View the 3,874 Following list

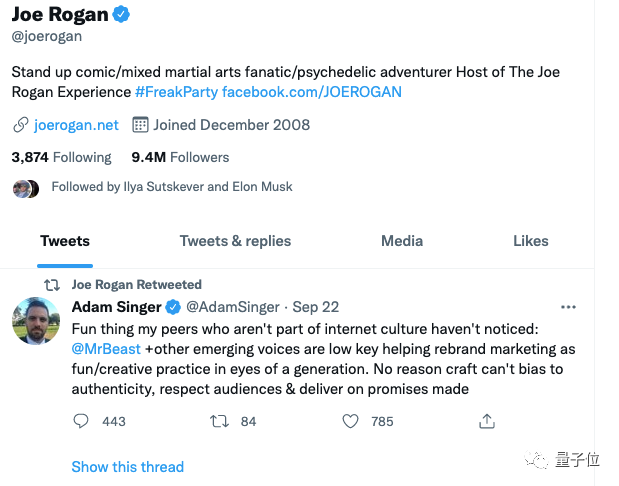point(61,157)
